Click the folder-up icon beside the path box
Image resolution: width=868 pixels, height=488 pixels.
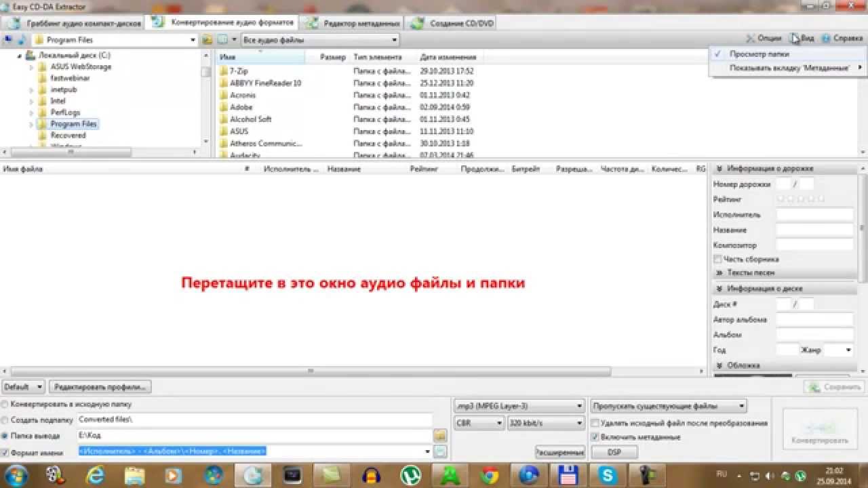coord(208,40)
